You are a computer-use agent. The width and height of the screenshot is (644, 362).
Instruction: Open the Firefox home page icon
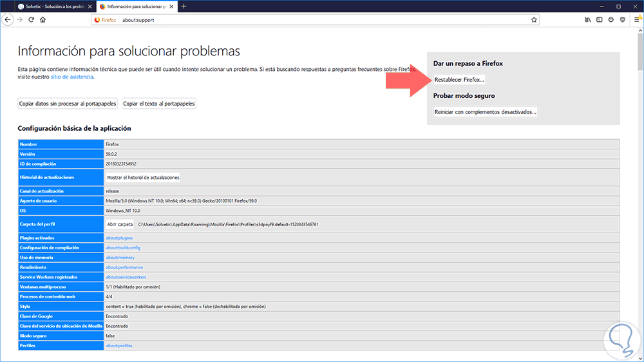click(x=43, y=20)
